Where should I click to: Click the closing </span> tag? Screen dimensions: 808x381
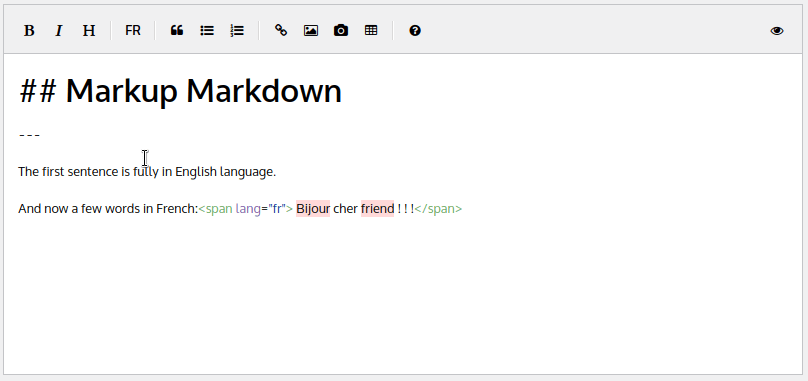(439, 209)
